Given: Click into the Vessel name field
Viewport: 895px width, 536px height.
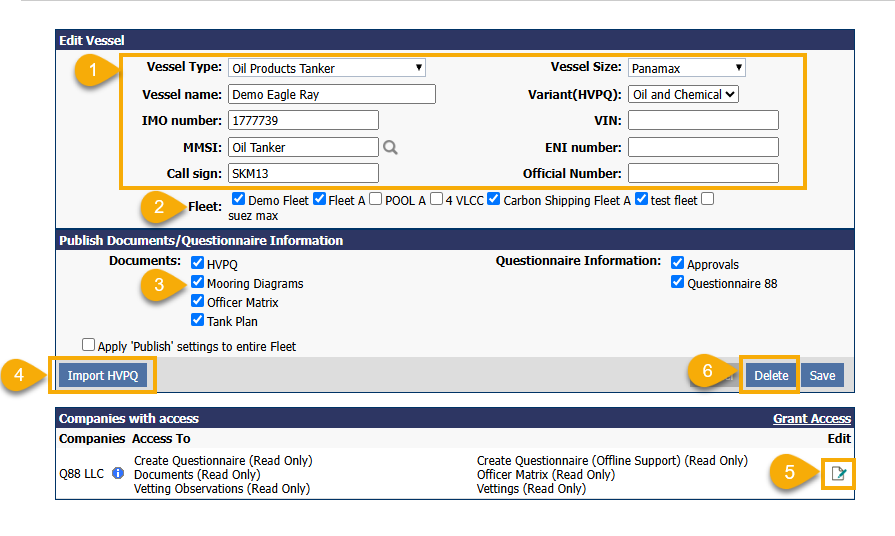Looking at the screenshot, I should 331,95.
